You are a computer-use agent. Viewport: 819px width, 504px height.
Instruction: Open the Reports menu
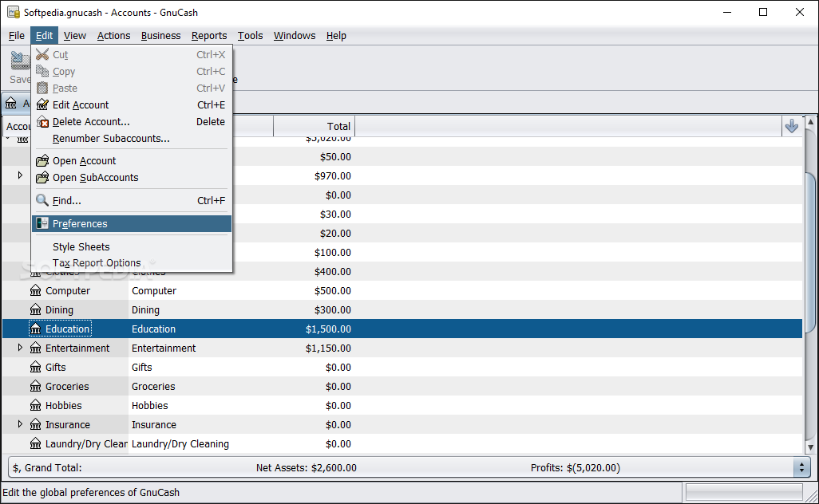209,35
